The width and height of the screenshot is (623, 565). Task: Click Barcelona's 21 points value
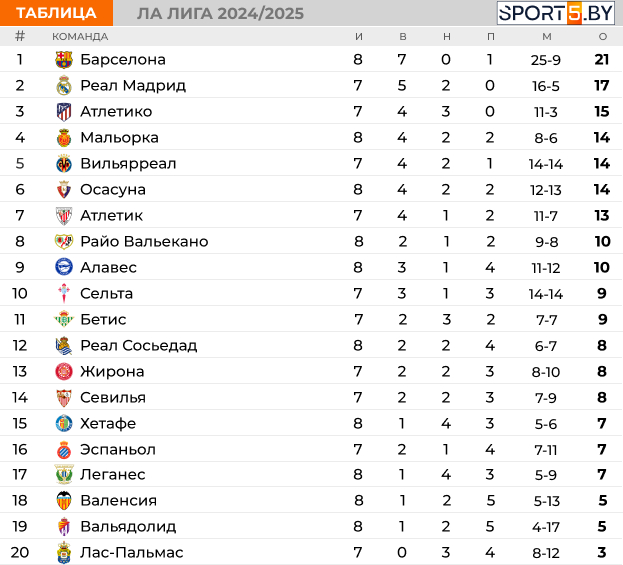pos(602,60)
